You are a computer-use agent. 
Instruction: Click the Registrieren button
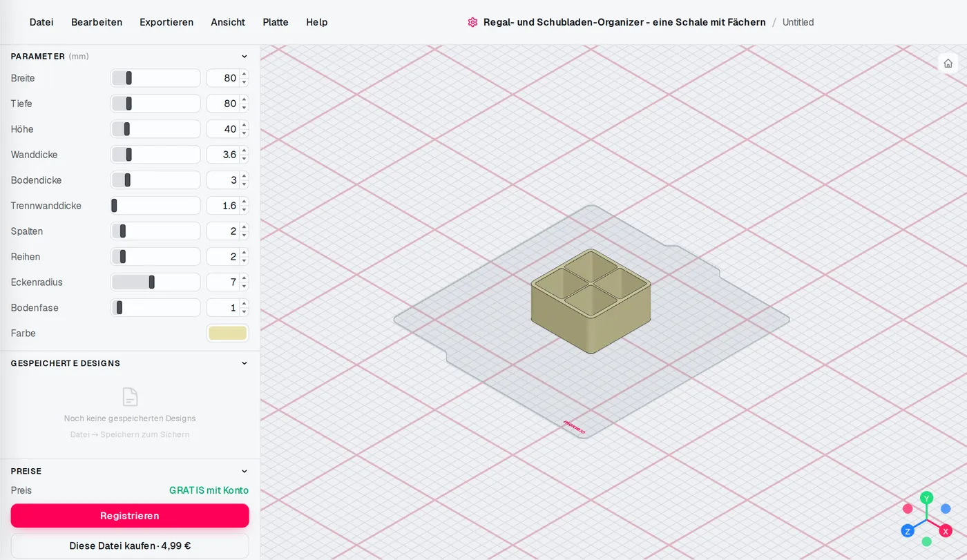[130, 516]
